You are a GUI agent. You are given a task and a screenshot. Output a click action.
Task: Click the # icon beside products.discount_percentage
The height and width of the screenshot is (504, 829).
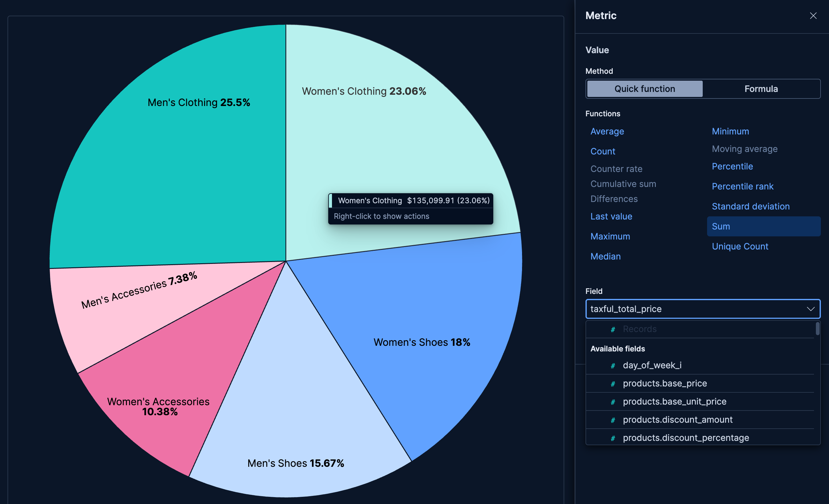(x=613, y=438)
